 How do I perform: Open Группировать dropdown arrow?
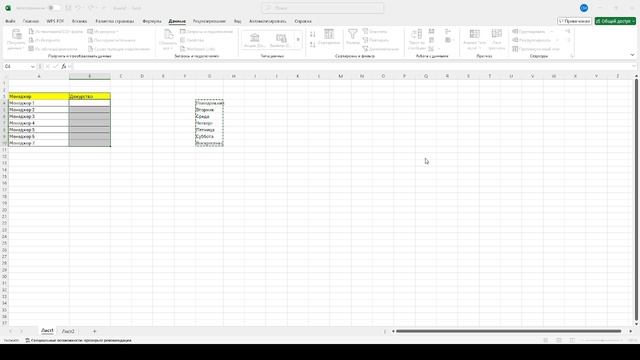coord(552,31)
